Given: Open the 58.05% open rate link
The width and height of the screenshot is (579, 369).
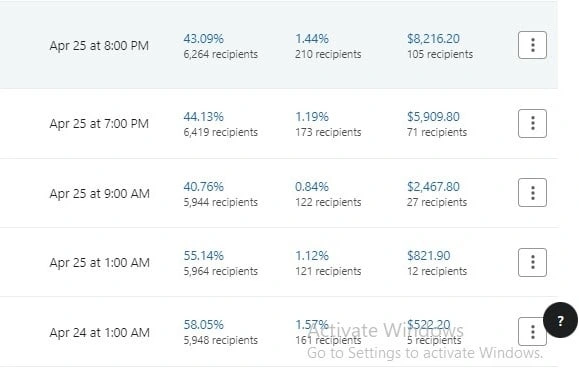Looking at the screenshot, I should 203,325.
